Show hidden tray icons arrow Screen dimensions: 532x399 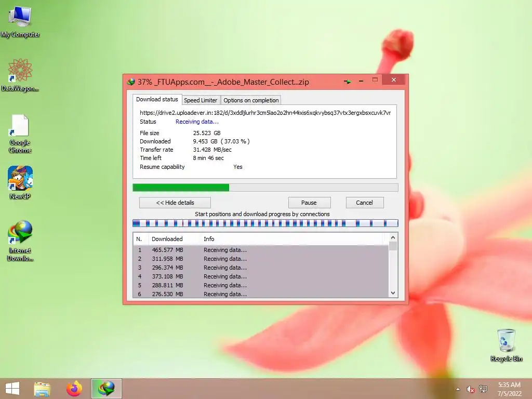[458, 389]
